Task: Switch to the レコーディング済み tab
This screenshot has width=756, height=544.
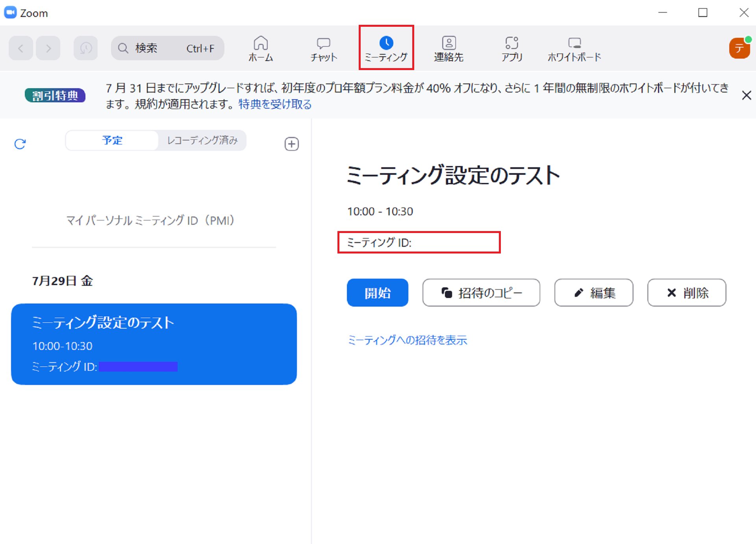Action: point(202,141)
